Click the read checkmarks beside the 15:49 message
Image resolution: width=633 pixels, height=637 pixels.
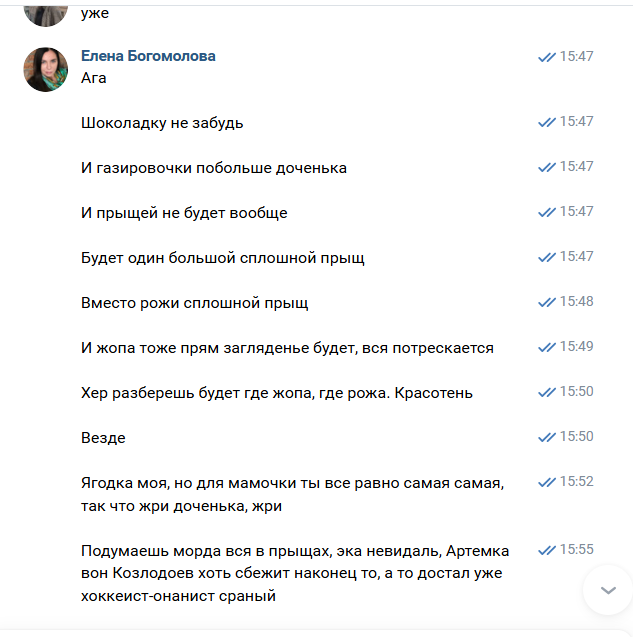tap(547, 347)
